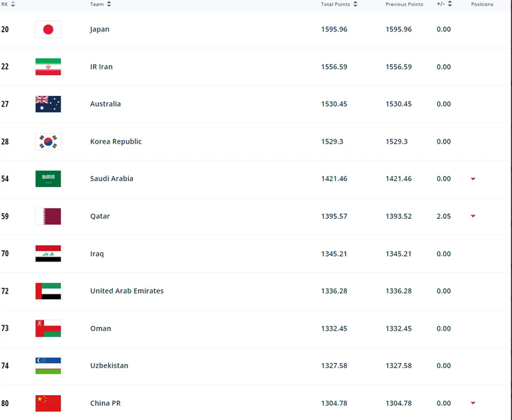Image resolution: width=512 pixels, height=420 pixels.
Task: Click the Uzbekistan flag icon
Action: tap(48, 365)
